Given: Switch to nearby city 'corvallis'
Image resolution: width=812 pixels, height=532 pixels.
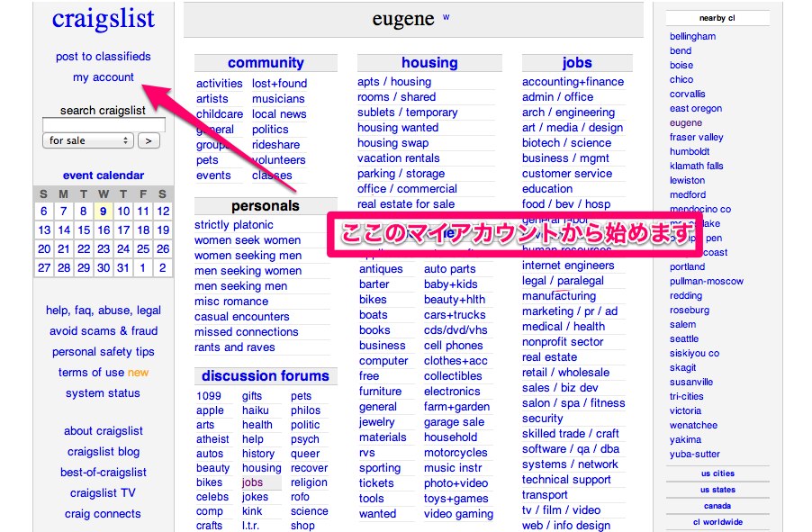Looking at the screenshot, I should pos(687,94).
